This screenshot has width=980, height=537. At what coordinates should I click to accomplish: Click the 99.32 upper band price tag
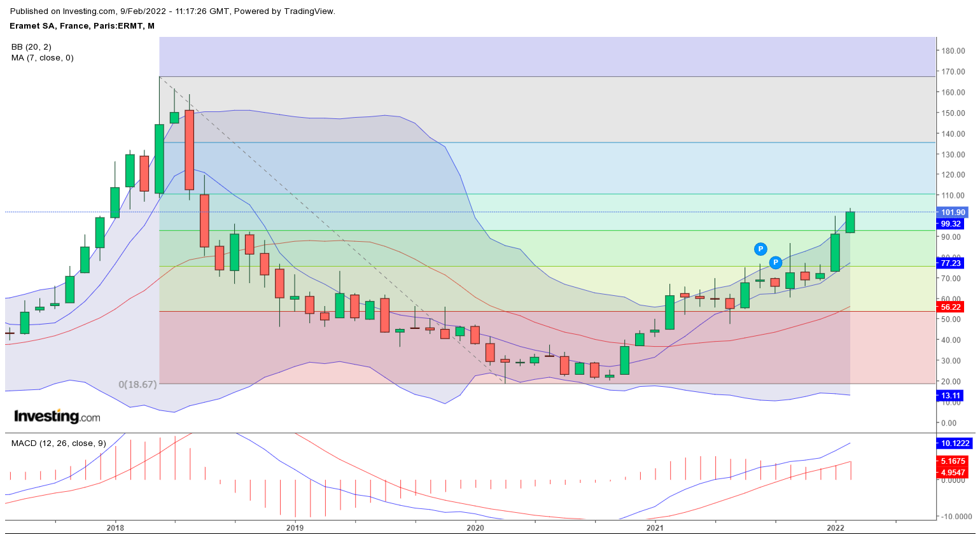coord(951,224)
